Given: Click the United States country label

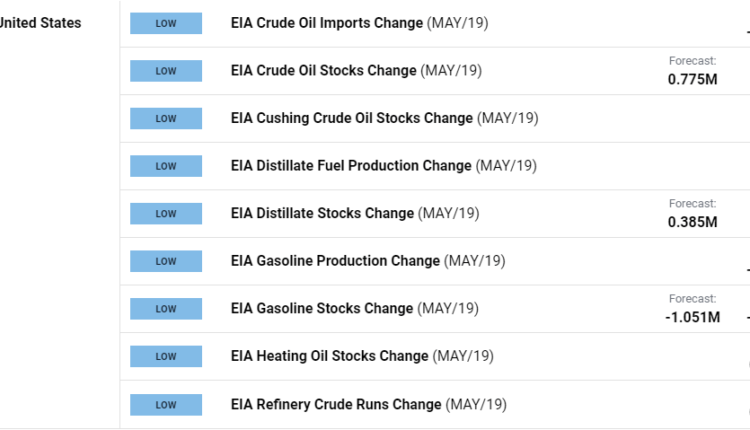Looking at the screenshot, I should pos(41,23).
